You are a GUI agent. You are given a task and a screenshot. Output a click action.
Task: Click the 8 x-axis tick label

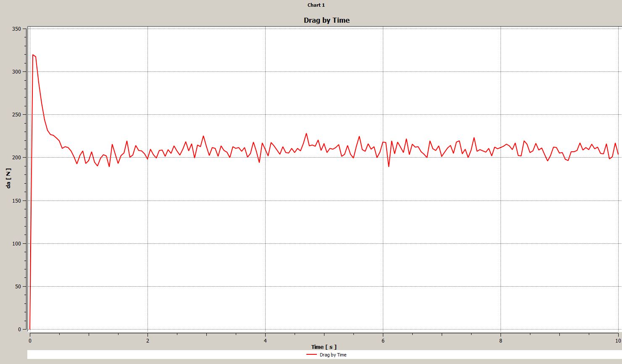[x=501, y=340]
